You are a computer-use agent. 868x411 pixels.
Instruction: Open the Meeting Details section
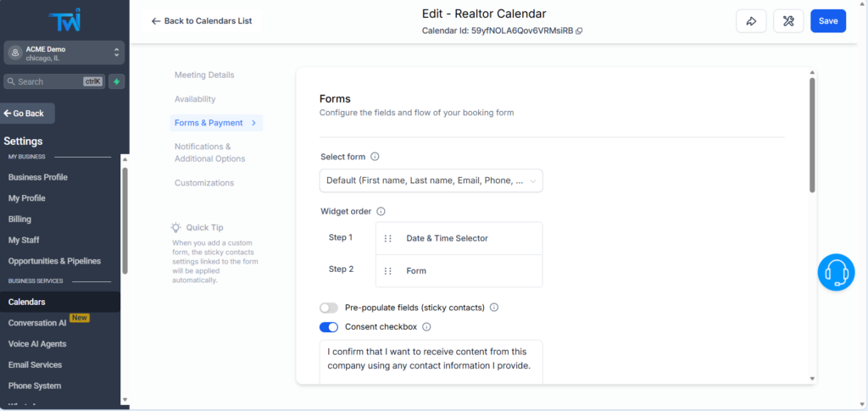click(x=204, y=75)
